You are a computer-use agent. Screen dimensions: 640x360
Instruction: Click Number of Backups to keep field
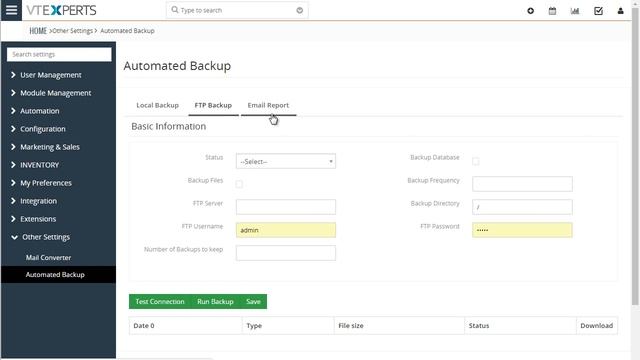pyautogui.click(x=286, y=253)
